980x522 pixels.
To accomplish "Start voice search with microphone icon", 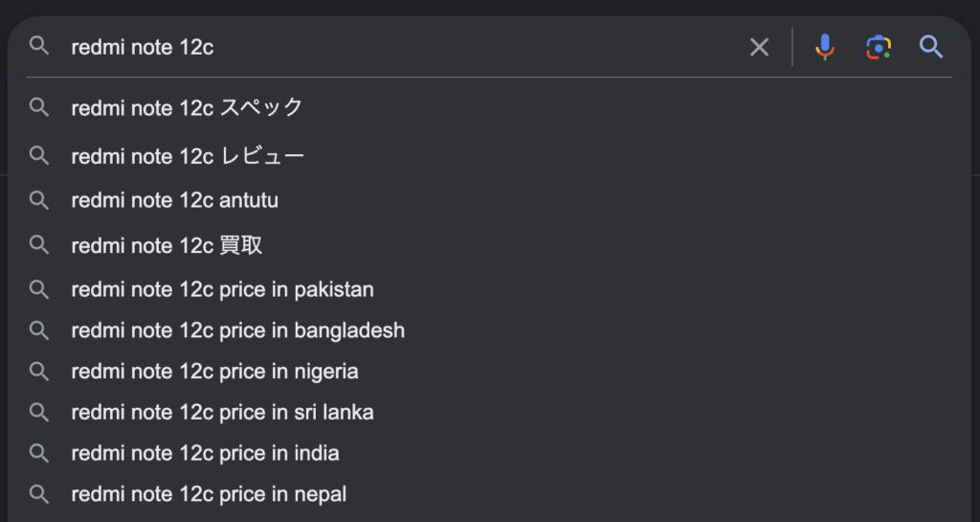I will pos(825,47).
